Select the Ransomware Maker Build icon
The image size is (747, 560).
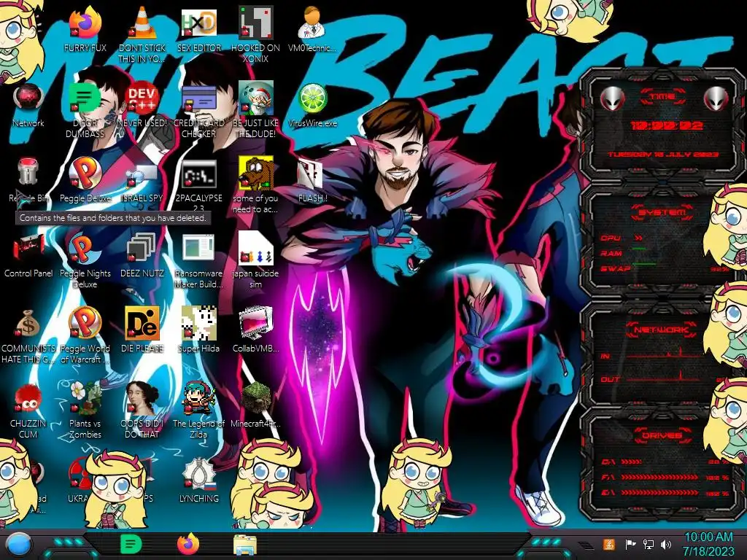pos(198,249)
